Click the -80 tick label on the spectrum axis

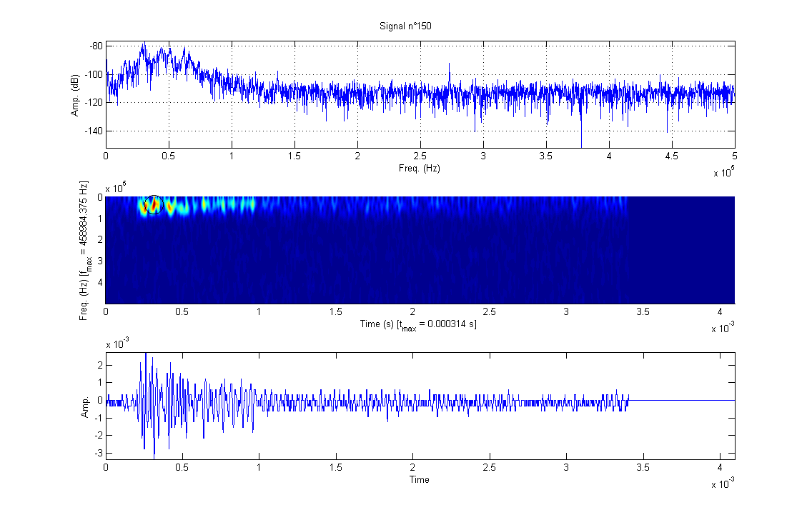(x=96, y=46)
